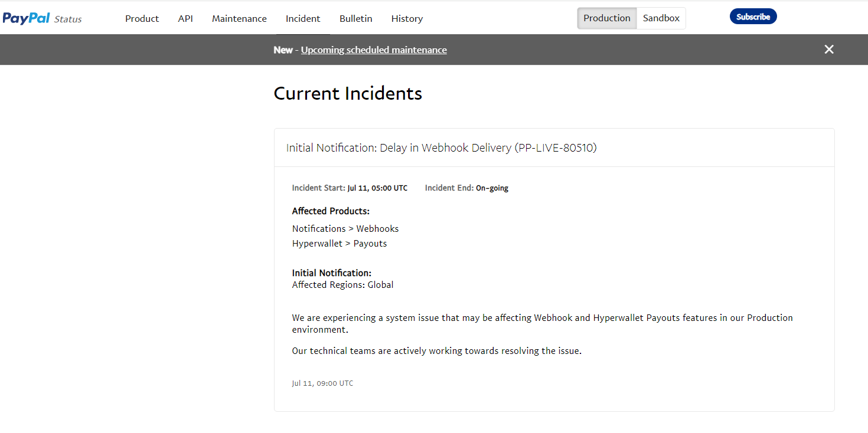Click the Affected Products label
The width and height of the screenshot is (868, 433).
(x=331, y=211)
